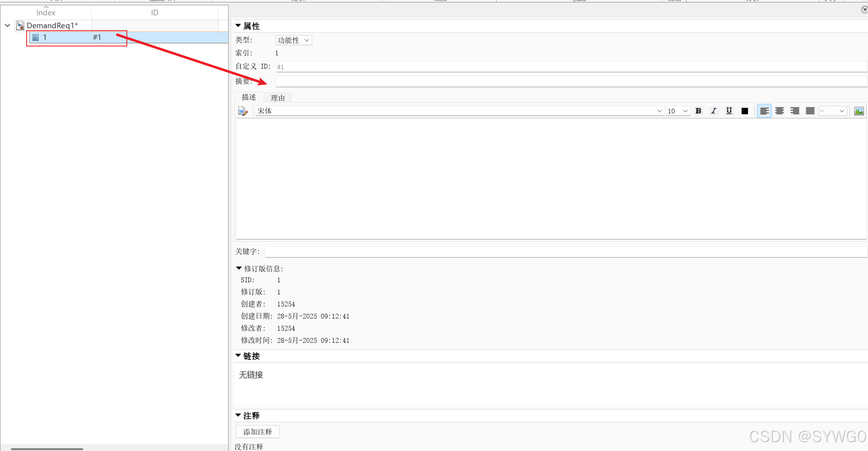Collapse the DemandReq1 tree node
Viewport: 868px width, 451px height.
pos(7,25)
